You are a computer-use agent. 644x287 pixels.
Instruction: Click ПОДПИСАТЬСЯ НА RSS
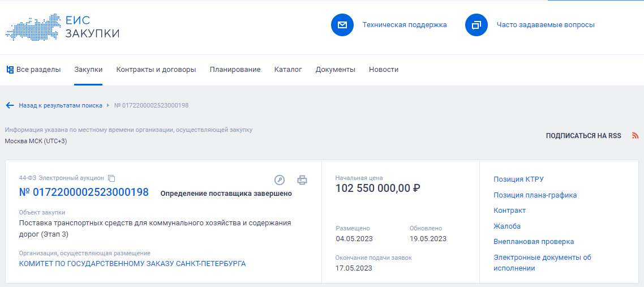click(583, 136)
